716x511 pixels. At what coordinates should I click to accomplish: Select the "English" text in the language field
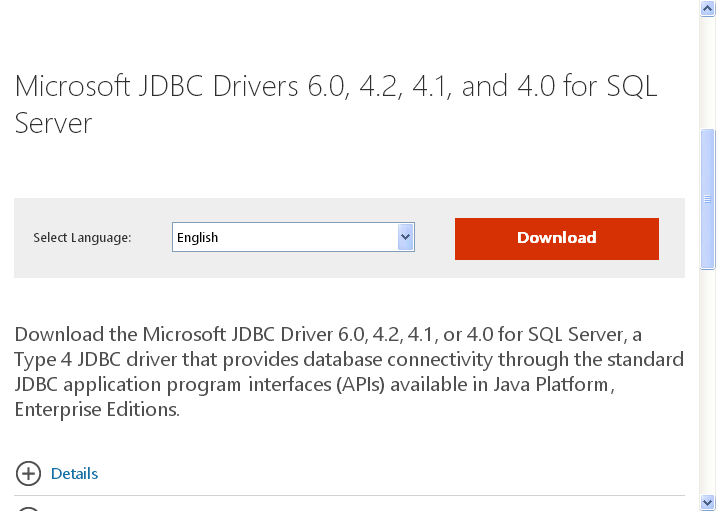(197, 237)
